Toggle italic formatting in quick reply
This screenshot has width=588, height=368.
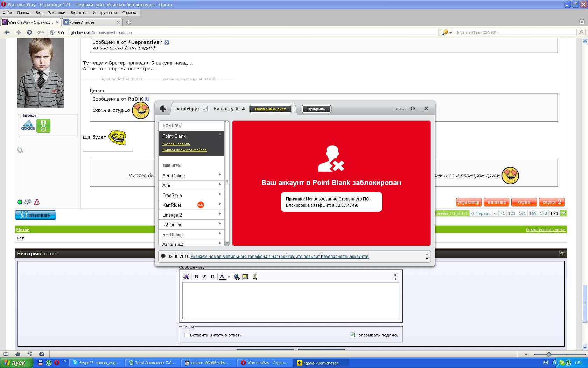(x=204, y=277)
